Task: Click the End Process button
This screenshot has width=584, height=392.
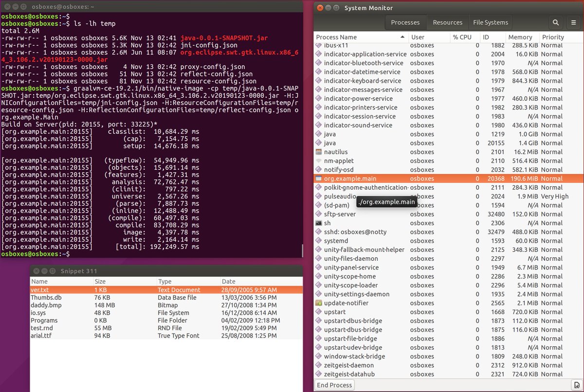Action: [x=334, y=385]
